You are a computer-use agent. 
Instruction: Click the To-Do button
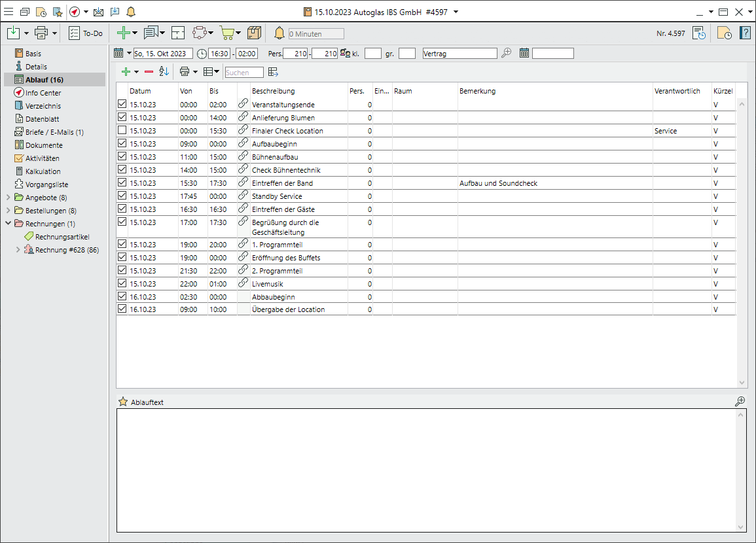[86, 33]
